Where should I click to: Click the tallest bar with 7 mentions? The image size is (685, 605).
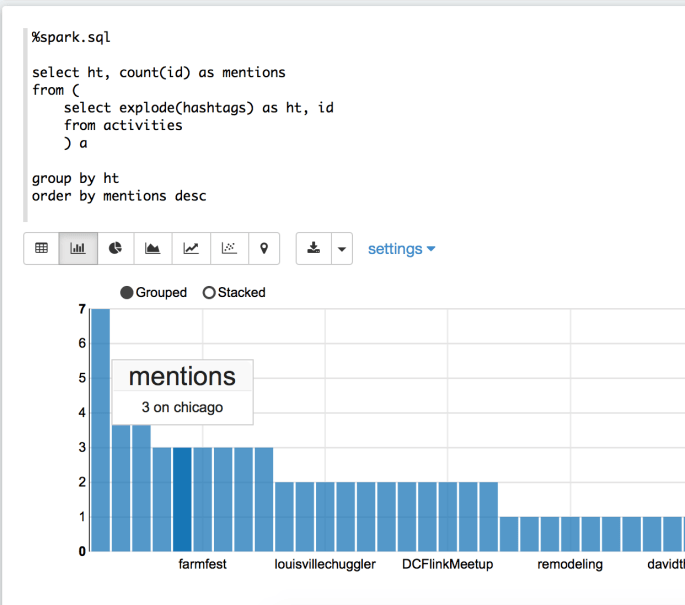pos(100,430)
